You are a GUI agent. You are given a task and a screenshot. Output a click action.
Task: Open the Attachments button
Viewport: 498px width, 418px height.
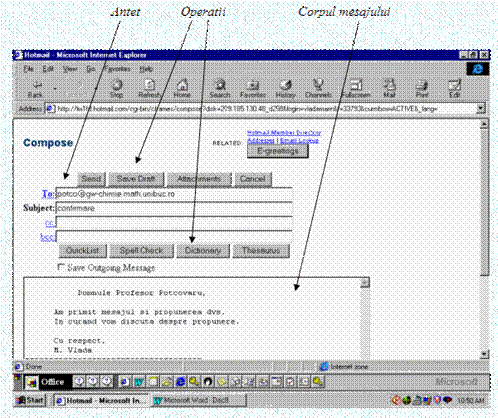pyautogui.click(x=199, y=179)
